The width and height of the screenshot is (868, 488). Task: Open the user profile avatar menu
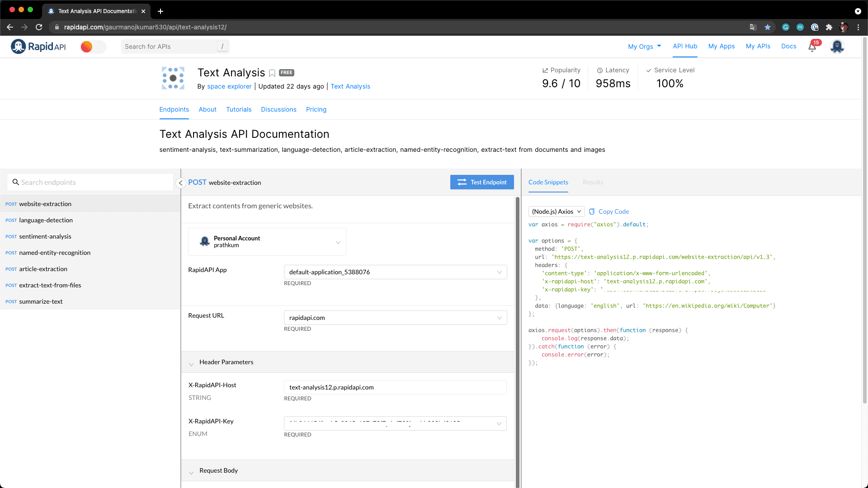[x=837, y=47]
